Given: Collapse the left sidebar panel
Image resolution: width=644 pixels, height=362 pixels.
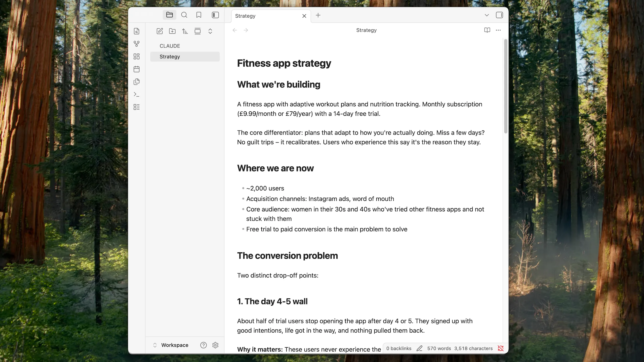Looking at the screenshot, I should click(x=215, y=15).
